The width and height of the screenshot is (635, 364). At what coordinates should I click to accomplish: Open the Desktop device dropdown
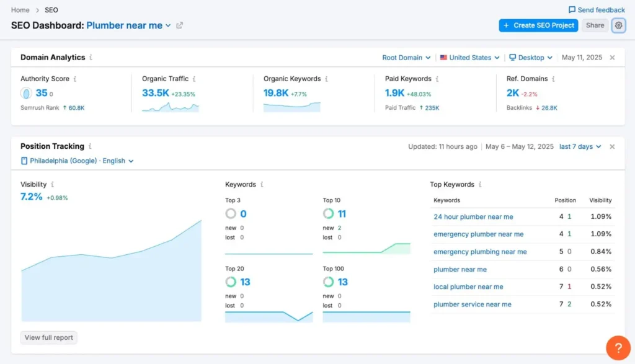[530, 58]
